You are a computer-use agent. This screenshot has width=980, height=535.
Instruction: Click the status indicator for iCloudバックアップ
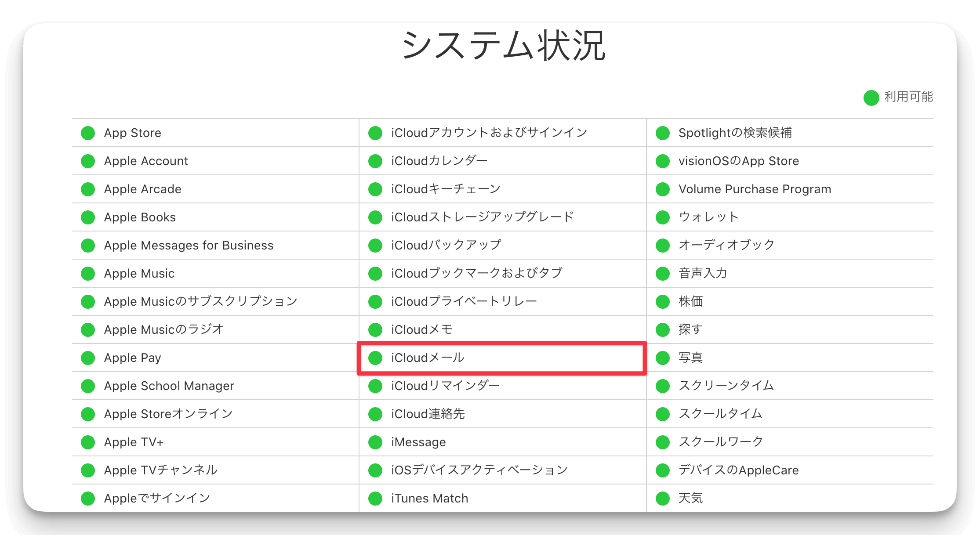coord(375,245)
